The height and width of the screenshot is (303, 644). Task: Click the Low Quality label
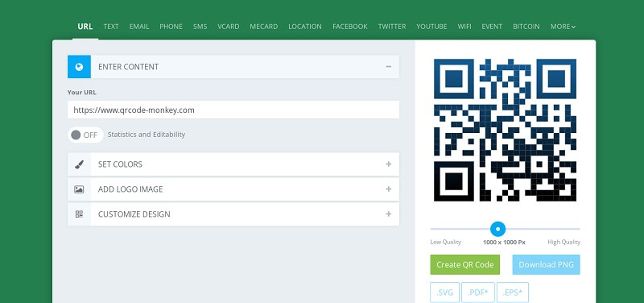(x=446, y=242)
